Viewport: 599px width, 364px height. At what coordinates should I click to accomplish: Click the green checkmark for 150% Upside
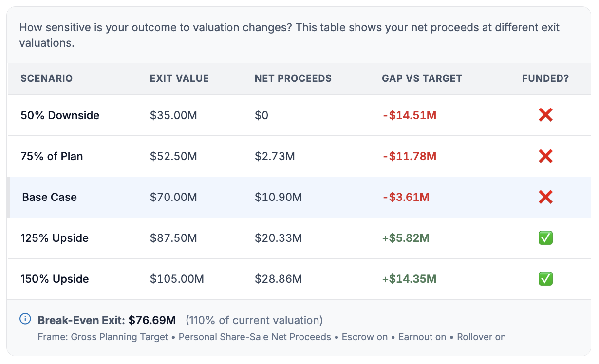tap(545, 279)
